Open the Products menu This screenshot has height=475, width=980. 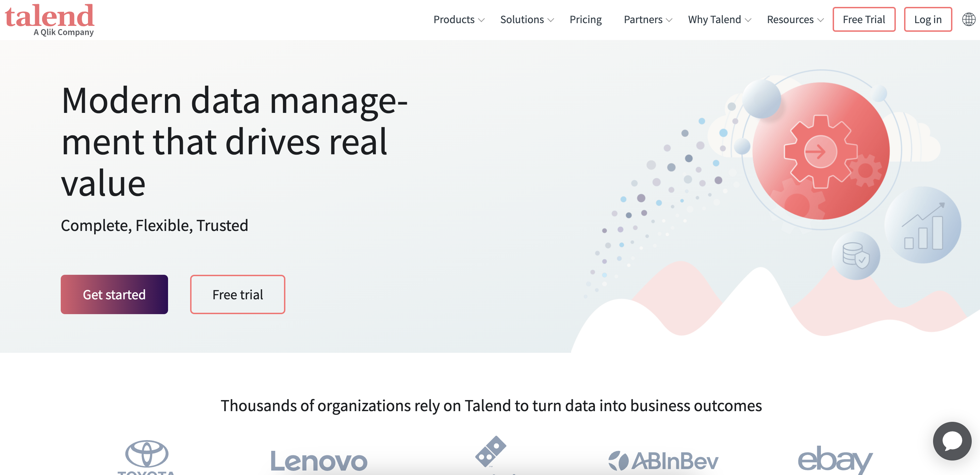pyautogui.click(x=454, y=19)
